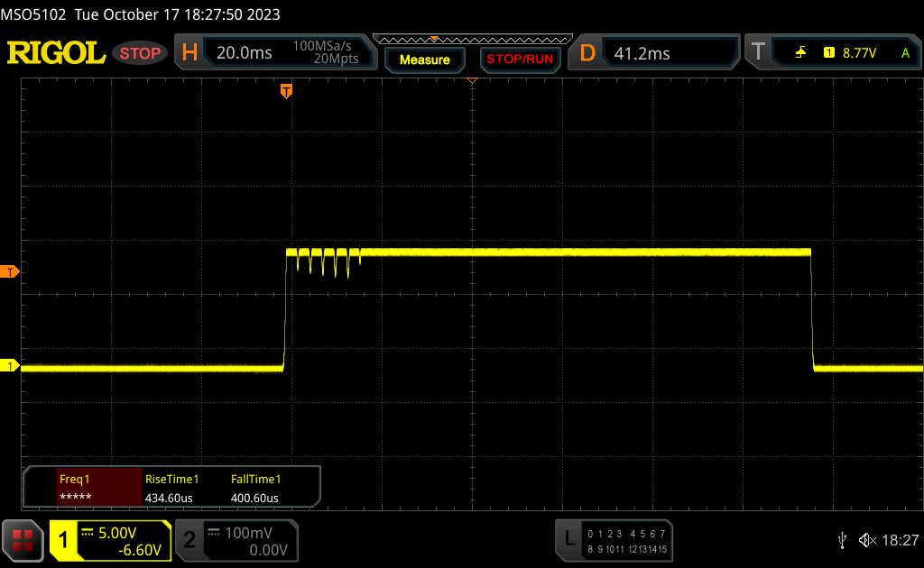Open the 20.0ms timebase scale setting
Screen dimensions: 924x568
click(245, 53)
